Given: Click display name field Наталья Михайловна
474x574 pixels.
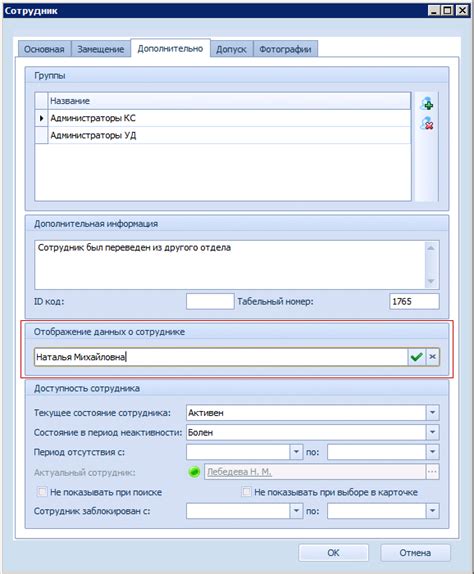Looking at the screenshot, I should click(x=221, y=357).
